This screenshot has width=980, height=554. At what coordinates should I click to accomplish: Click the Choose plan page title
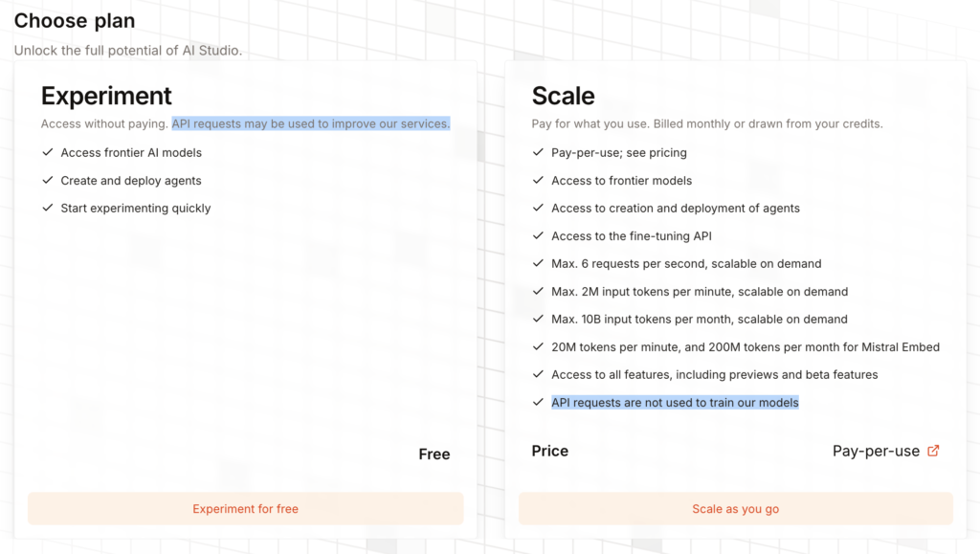tap(75, 20)
